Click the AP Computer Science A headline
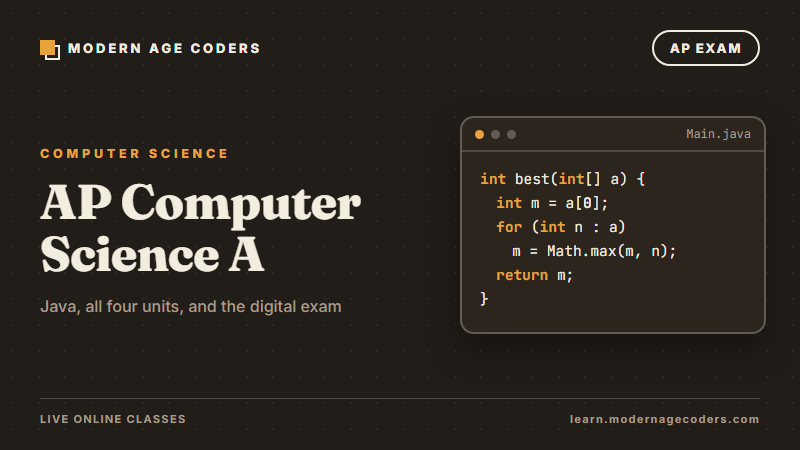Screen dimensions: 800x450 tap(201, 228)
